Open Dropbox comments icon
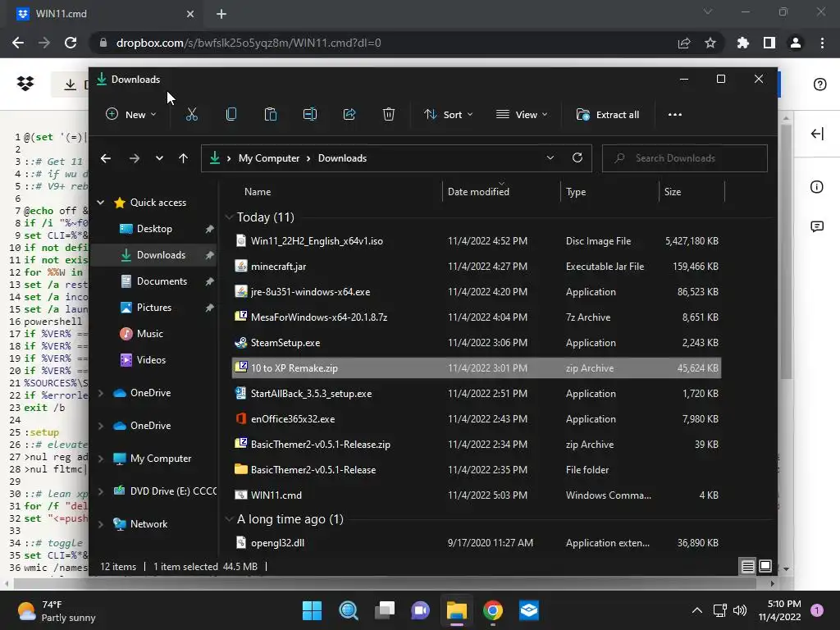 pos(816,226)
